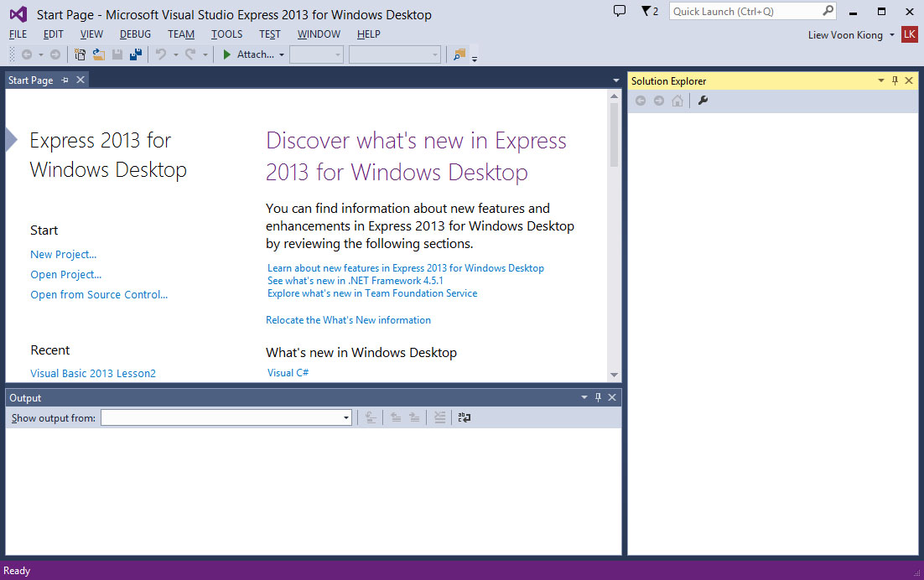Toggle word wrap in the Output panel

coord(465,417)
